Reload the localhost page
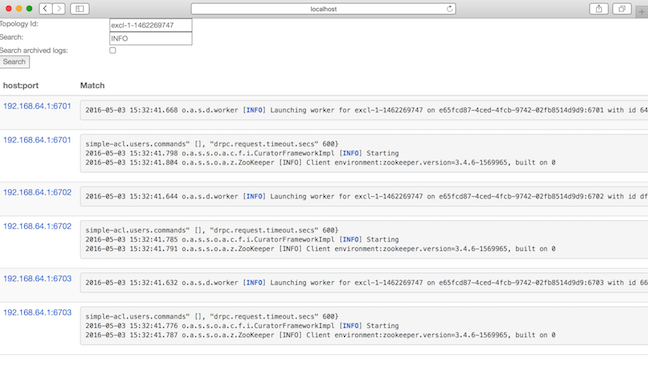The image size is (648, 380). click(x=450, y=9)
